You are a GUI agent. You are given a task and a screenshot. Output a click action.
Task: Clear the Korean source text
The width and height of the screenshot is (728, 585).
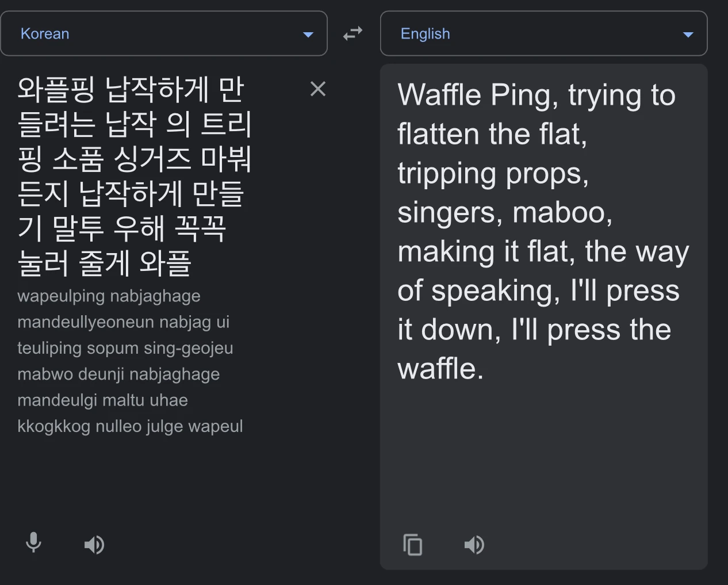click(x=318, y=89)
